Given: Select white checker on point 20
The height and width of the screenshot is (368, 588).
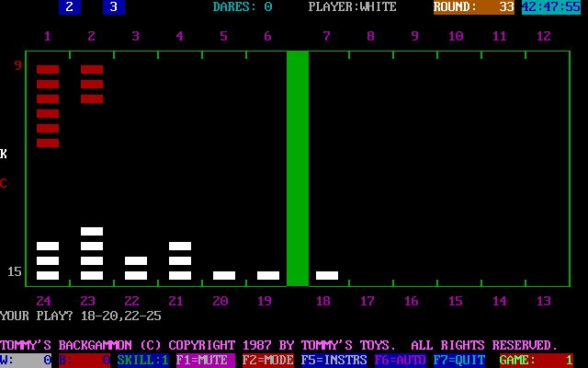Looking at the screenshot, I should tap(224, 275).
